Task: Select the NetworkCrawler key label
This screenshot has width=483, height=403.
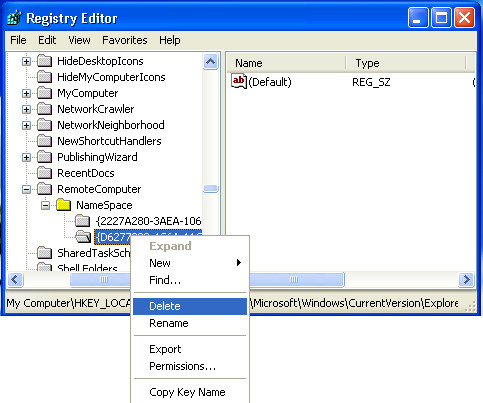Action: [x=96, y=109]
